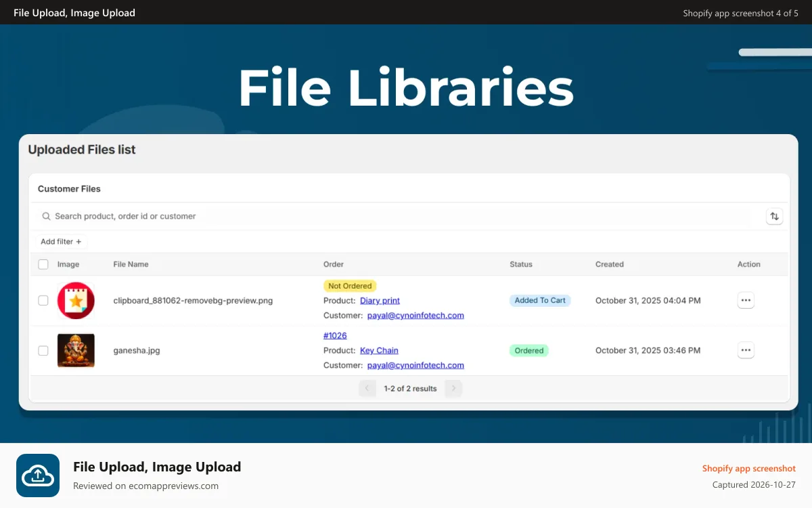Click the sort arrows icon button

click(x=774, y=217)
